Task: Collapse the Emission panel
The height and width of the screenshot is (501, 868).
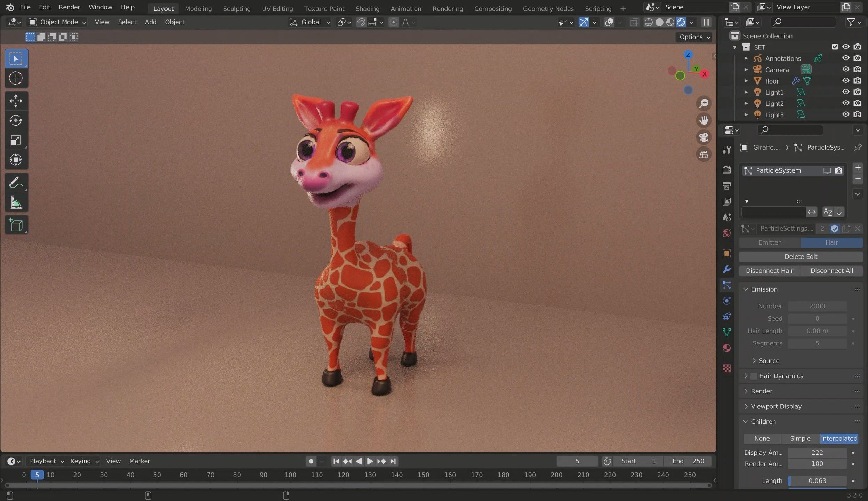Action: click(x=764, y=289)
